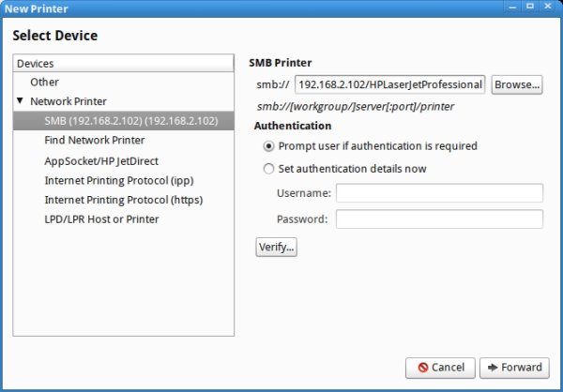Image resolution: width=563 pixels, height=392 pixels.
Task: Choose 'Set authentication details now' option
Action: [270, 170]
